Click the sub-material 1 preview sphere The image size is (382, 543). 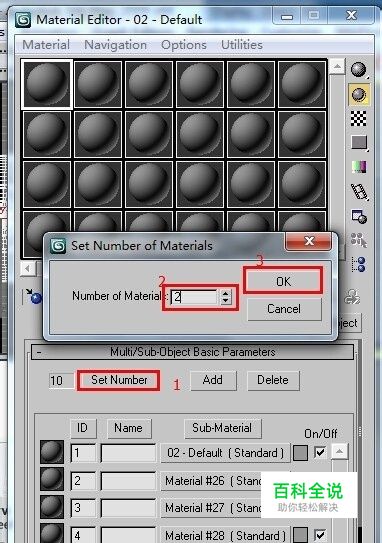click(x=52, y=452)
